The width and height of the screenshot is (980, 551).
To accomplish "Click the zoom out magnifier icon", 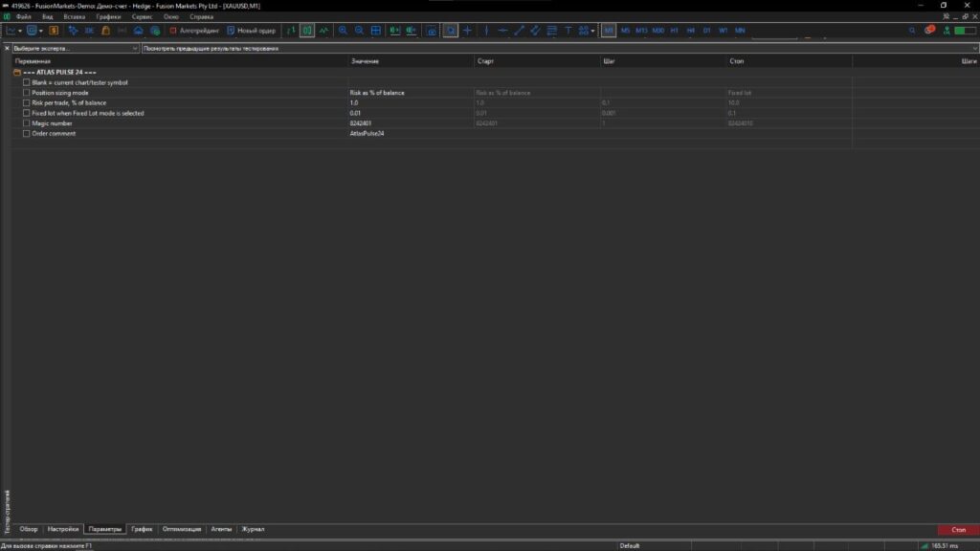I will tap(359, 30).
